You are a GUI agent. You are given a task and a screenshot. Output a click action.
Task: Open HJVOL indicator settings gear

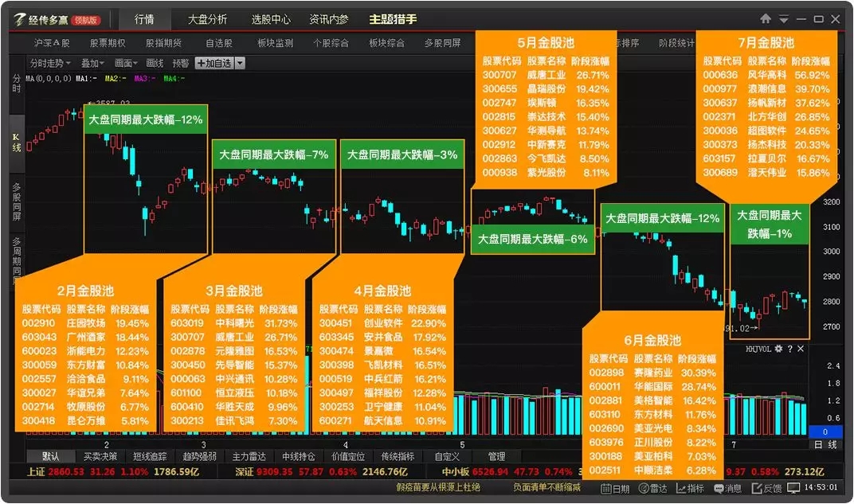778,349
